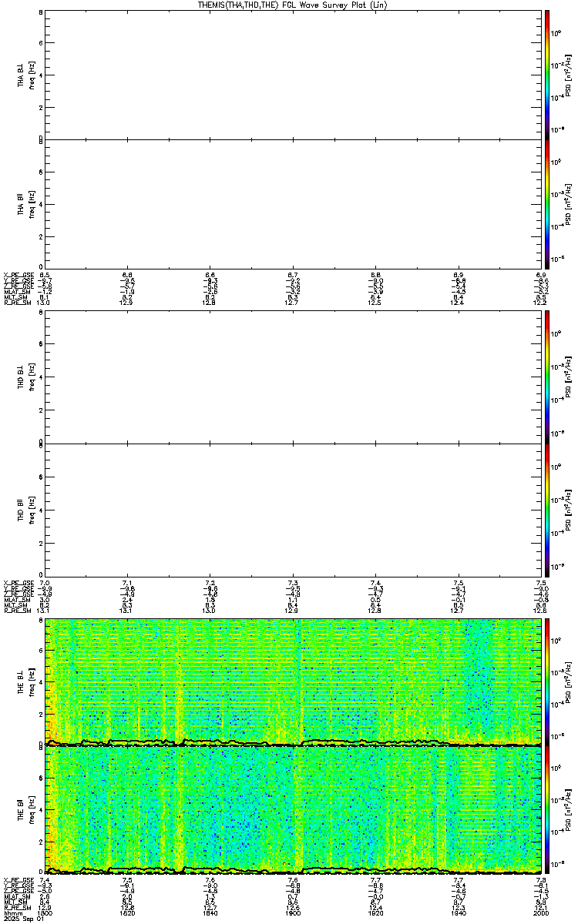Click THA X_RE_GSE value 8.5
The image size is (578, 924).
click(x=45, y=275)
